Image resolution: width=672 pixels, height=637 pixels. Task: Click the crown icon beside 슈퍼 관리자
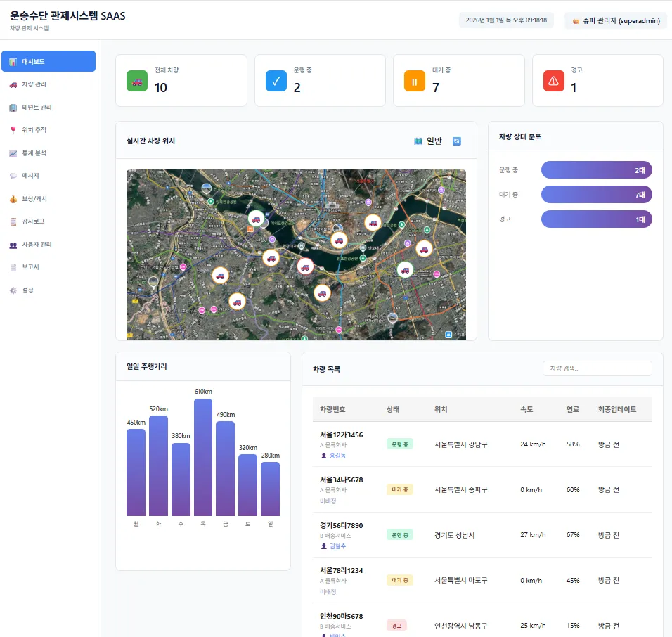pyautogui.click(x=576, y=21)
